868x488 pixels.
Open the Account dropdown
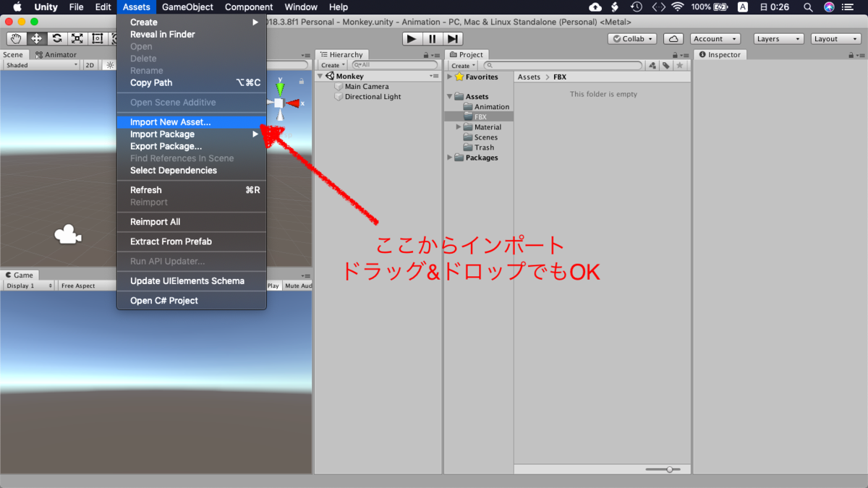tap(715, 39)
